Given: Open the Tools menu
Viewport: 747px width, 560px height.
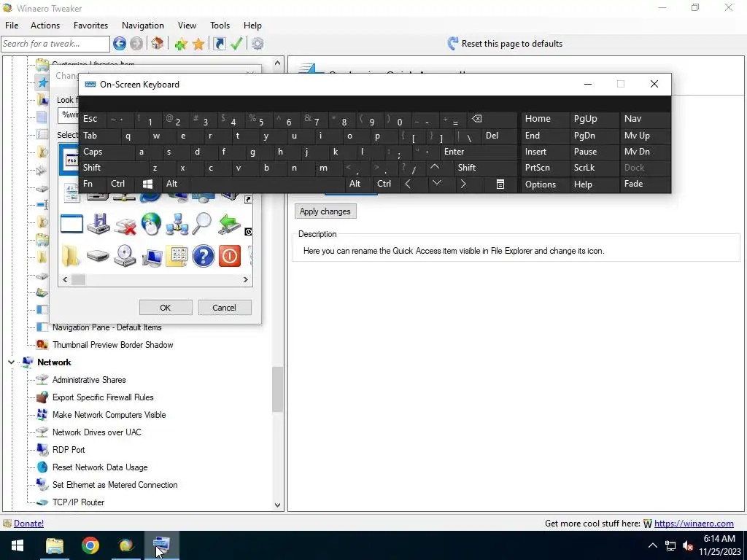Looking at the screenshot, I should click(x=220, y=26).
